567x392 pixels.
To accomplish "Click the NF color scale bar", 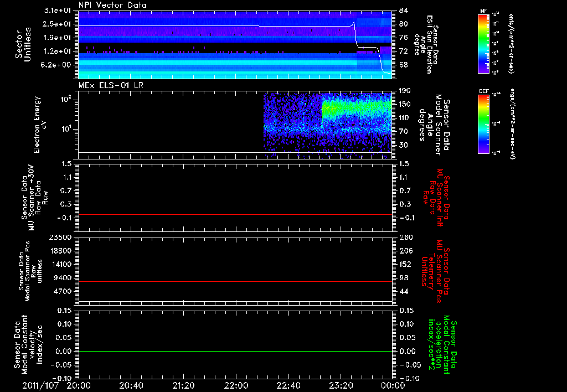I will point(483,44).
